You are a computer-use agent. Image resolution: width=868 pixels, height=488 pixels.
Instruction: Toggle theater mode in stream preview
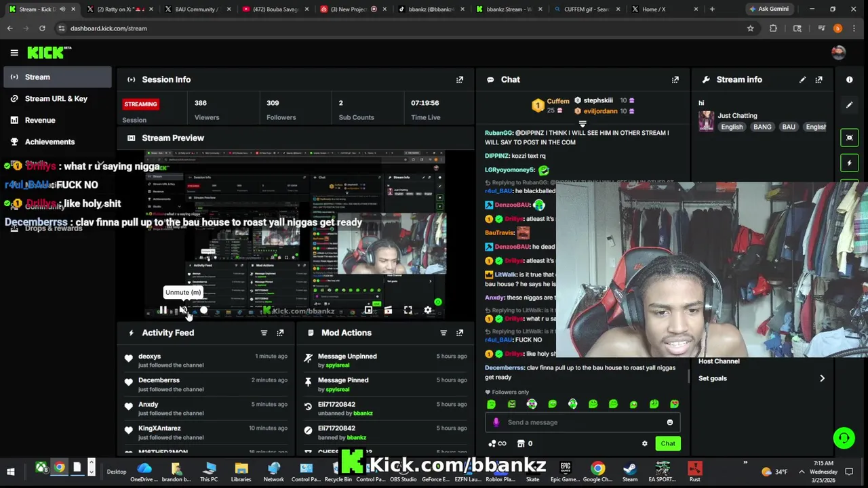(388, 310)
